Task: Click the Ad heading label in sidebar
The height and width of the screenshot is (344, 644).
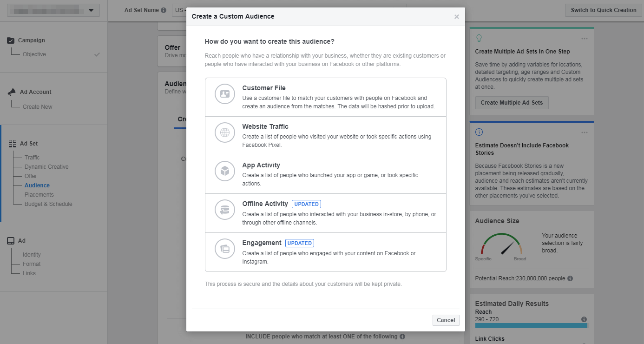Action: (22, 241)
